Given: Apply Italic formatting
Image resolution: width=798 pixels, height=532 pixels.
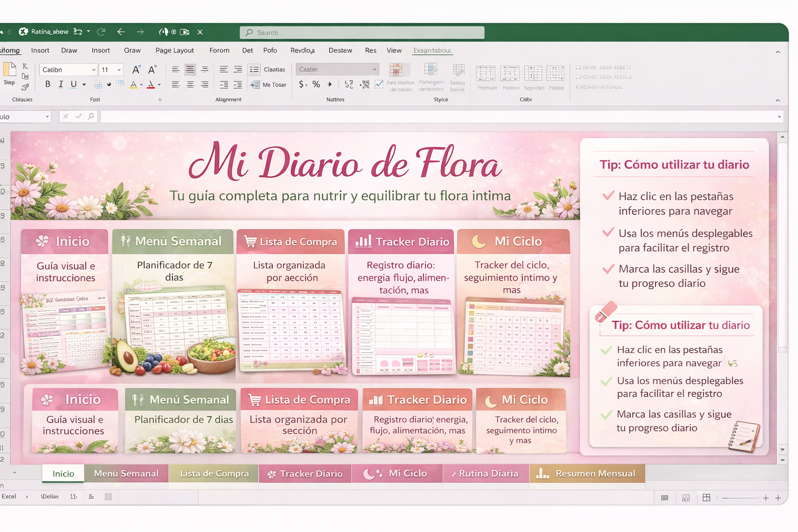Looking at the screenshot, I should [61, 84].
